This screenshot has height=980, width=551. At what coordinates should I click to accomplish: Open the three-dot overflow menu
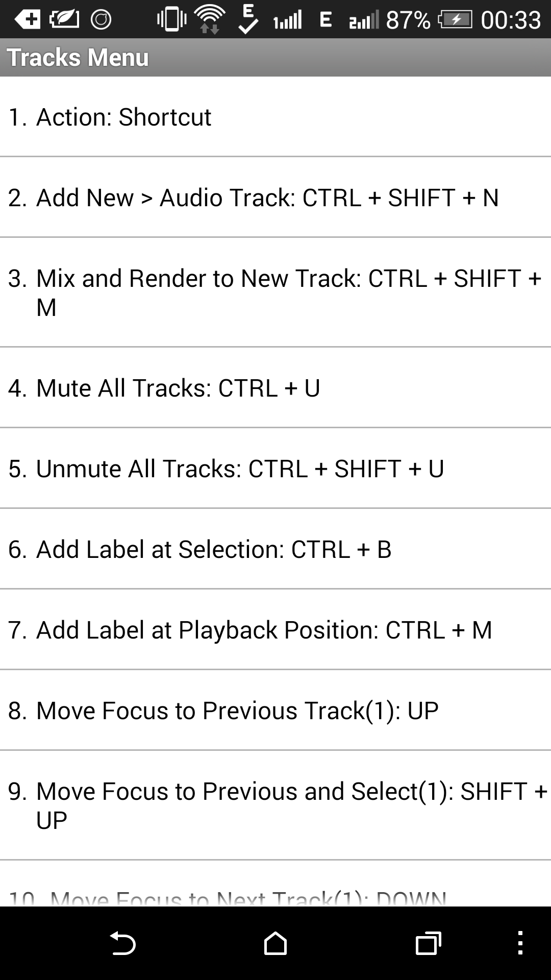click(520, 942)
